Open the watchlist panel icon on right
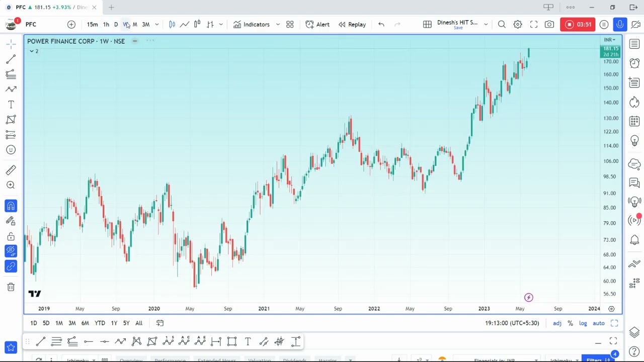 (634, 44)
